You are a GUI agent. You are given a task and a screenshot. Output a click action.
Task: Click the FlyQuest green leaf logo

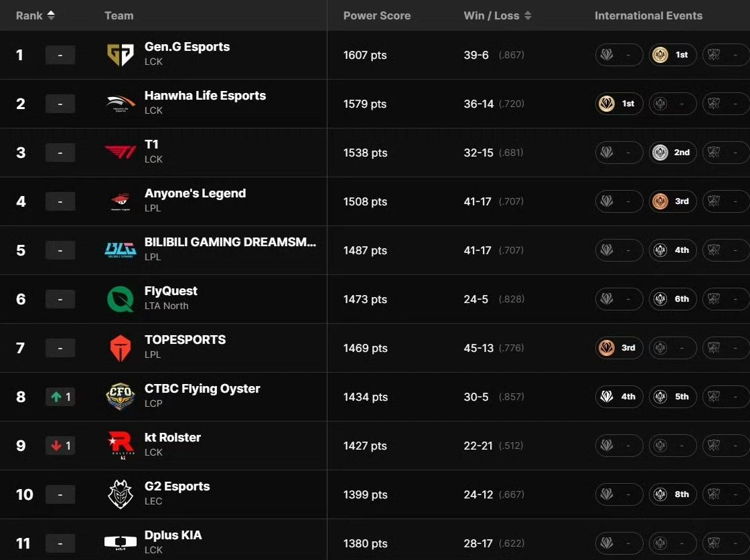(x=121, y=299)
